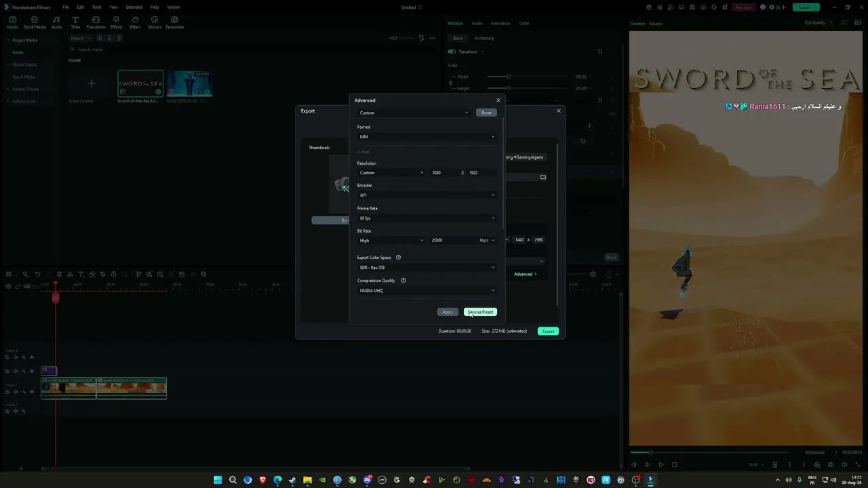Viewport: 868px width, 488px height.
Task: Open the Import dropdown in media panel
Action: click(80, 38)
